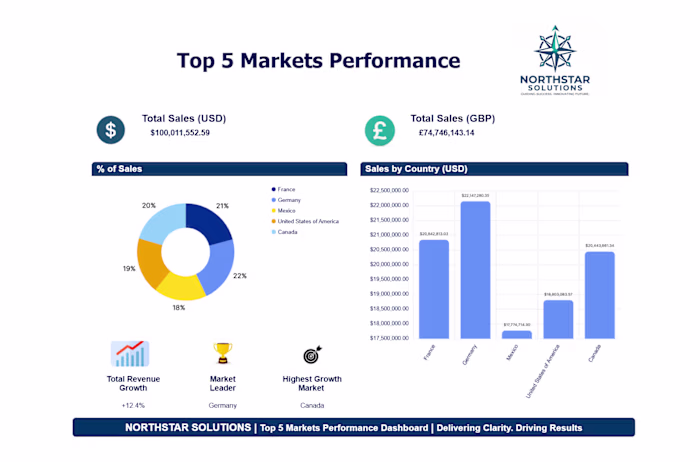Viewport: 700px width, 462px height.
Task: Click the medium blue Germany donut segment
Action: point(217,266)
